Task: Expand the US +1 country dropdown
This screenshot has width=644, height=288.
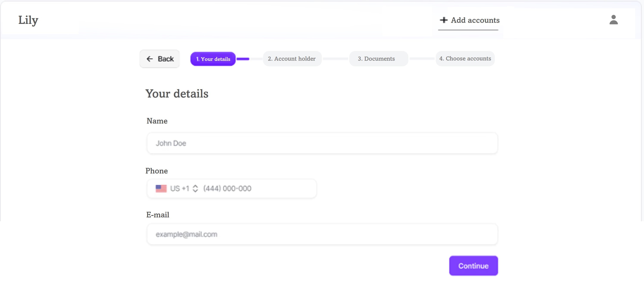Action: point(180,188)
